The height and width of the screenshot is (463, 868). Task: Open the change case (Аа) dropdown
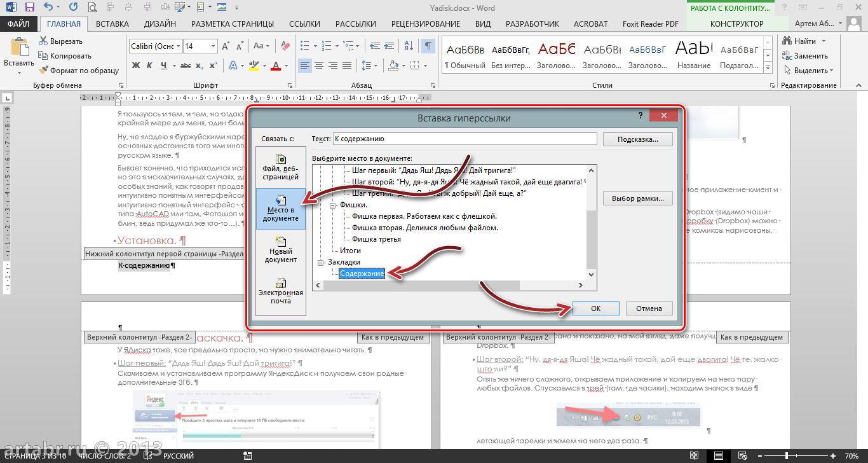tap(261, 46)
